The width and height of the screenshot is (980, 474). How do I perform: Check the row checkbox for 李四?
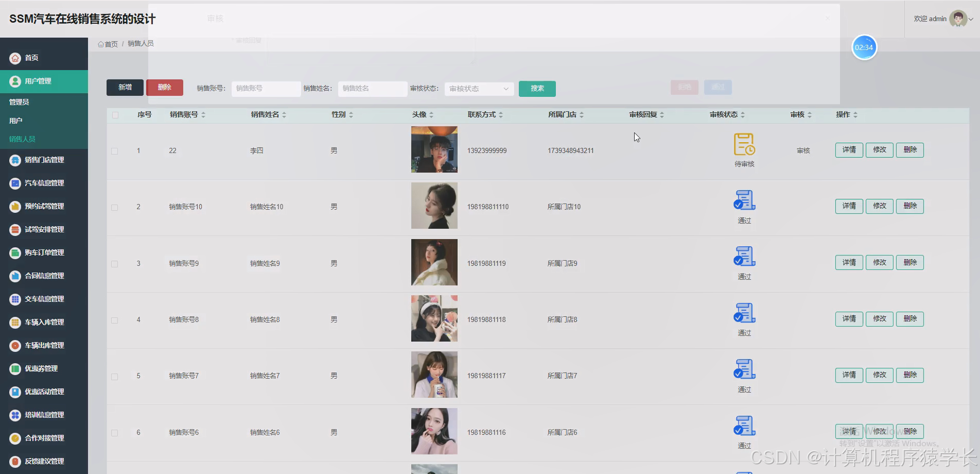click(115, 151)
